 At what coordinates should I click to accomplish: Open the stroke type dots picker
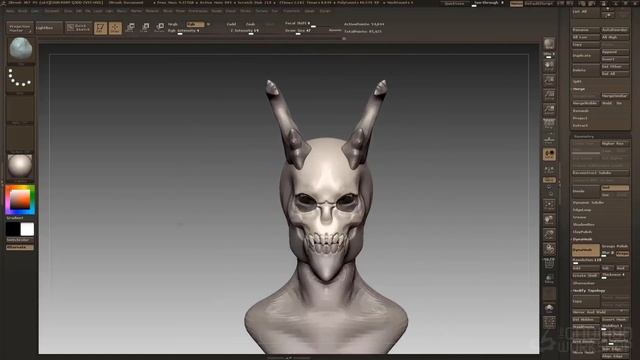coord(20,79)
